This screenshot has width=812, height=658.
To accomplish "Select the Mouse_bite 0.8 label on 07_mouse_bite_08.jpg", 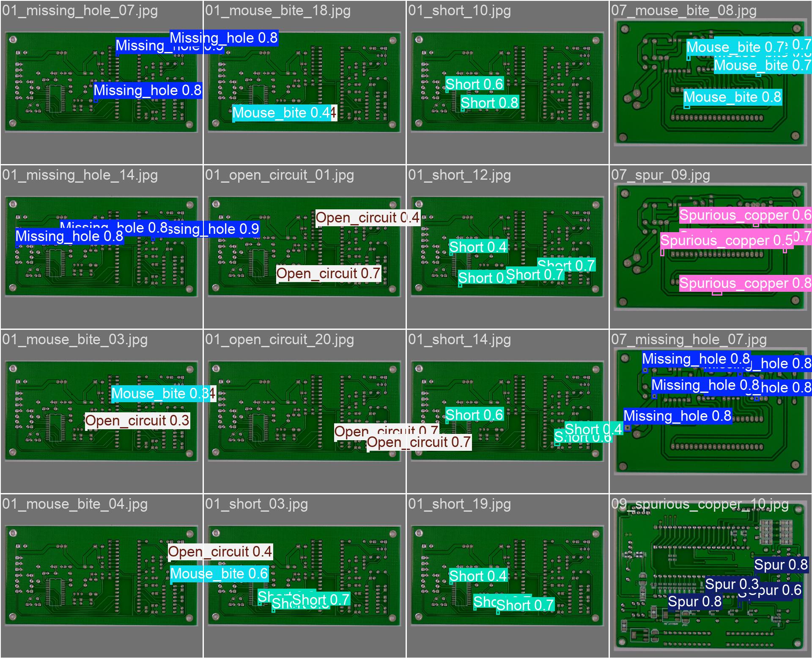I will 732,97.
